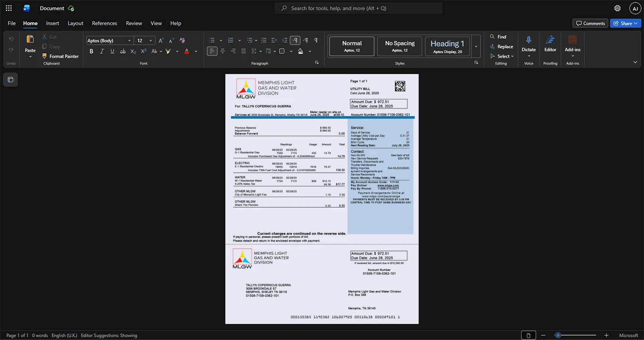
Task: Apply the Heading 1 style
Action: pyautogui.click(x=447, y=47)
